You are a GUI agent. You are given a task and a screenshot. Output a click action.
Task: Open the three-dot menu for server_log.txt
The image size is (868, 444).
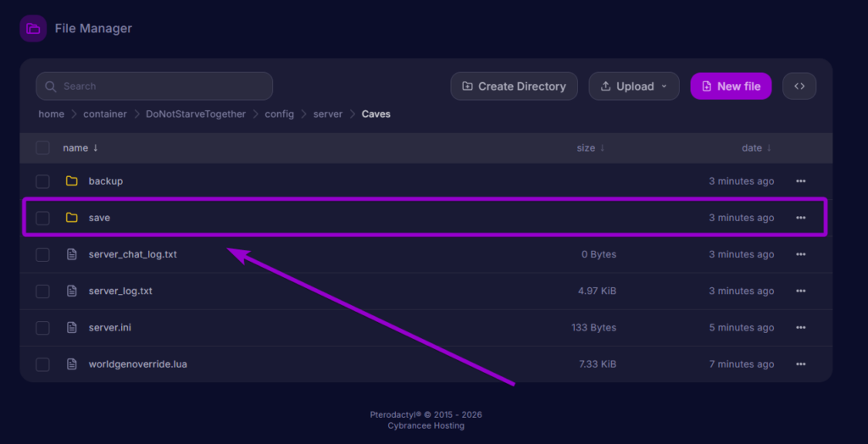[x=800, y=291]
